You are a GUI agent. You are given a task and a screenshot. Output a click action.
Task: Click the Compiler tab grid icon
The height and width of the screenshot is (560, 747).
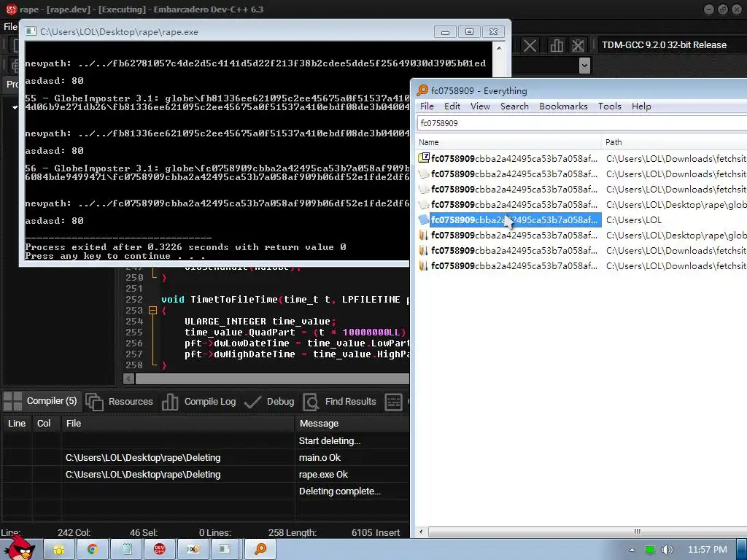[x=12, y=402]
